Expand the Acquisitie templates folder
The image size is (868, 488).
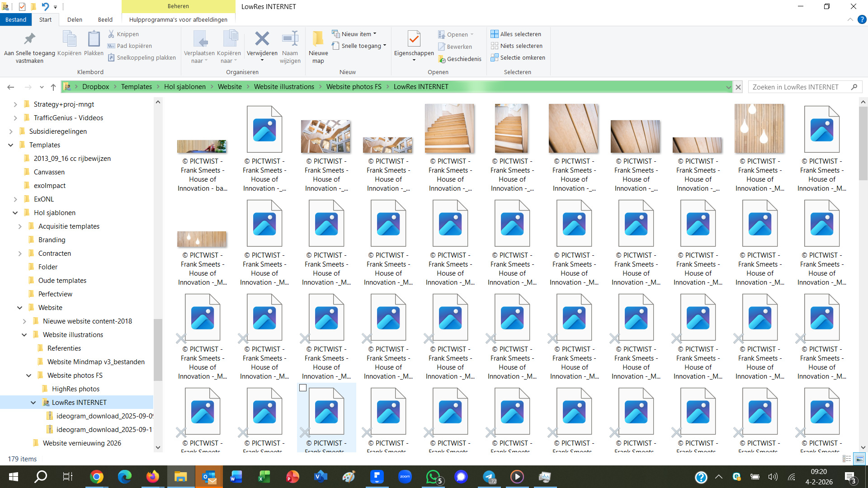20,226
